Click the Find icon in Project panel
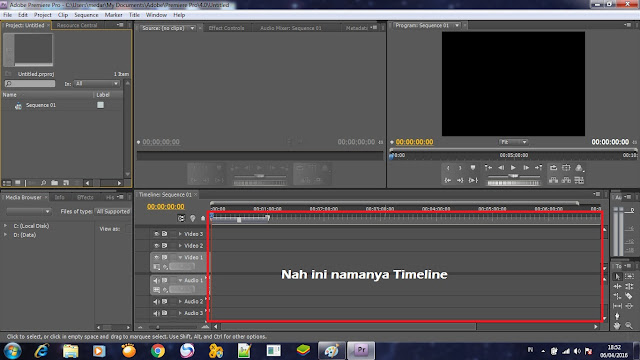 43,183
